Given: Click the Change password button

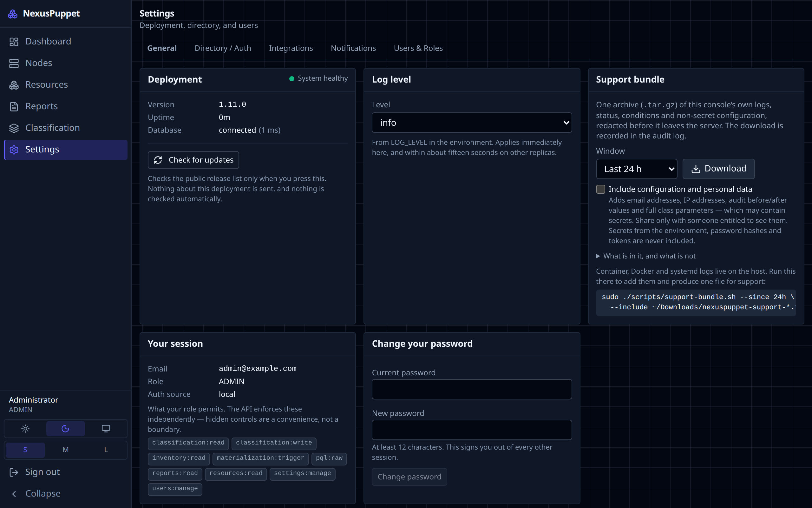Looking at the screenshot, I should click(409, 477).
